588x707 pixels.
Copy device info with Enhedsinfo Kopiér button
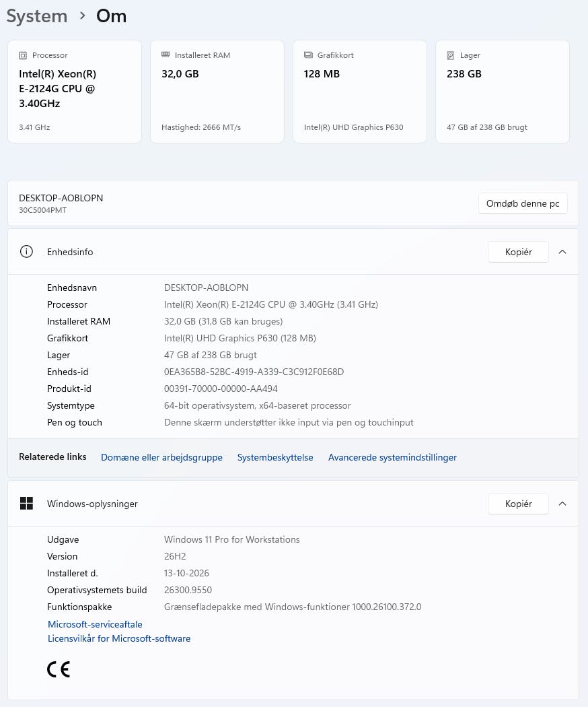pyautogui.click(x=518, y=252)
